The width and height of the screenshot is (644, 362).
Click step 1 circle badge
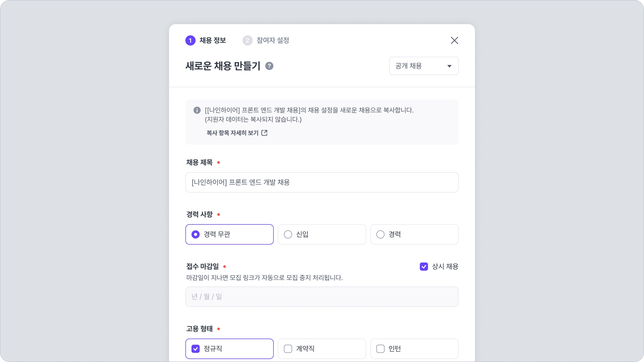coord(190,41)
